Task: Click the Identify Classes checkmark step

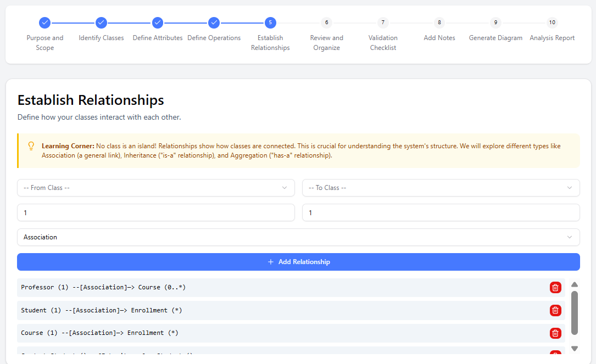Action: (x=101, y=23)
